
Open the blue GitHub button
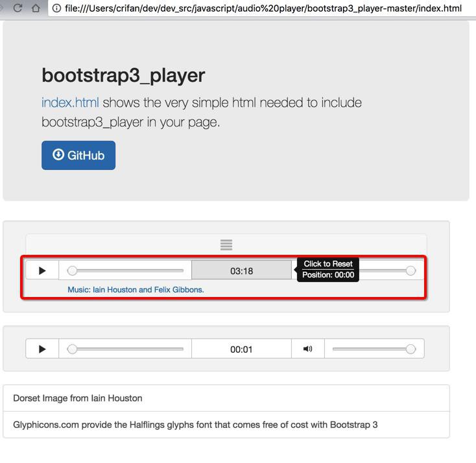coord(78,155)
